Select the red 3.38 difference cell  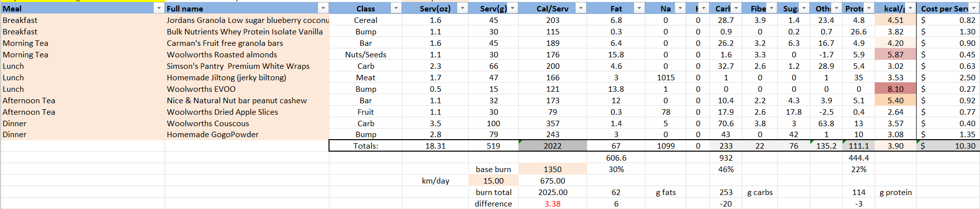tap(553, 204)
